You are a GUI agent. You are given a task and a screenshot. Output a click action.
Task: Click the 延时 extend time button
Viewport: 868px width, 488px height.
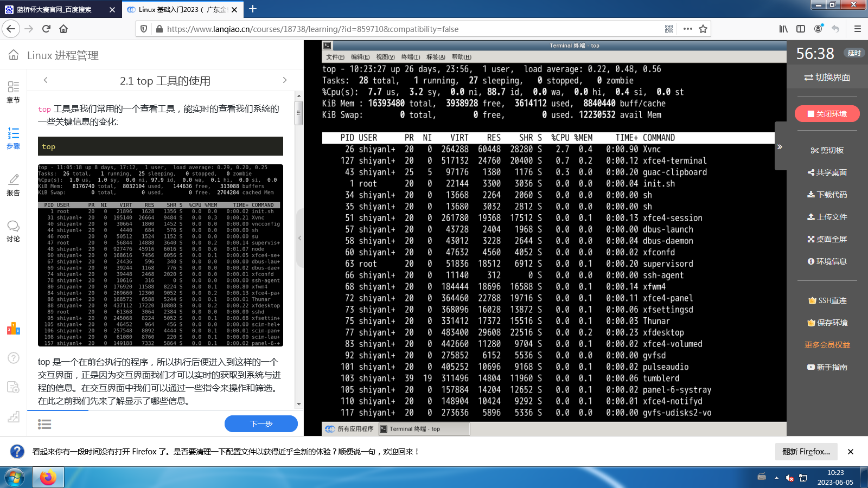pos(854,53)
